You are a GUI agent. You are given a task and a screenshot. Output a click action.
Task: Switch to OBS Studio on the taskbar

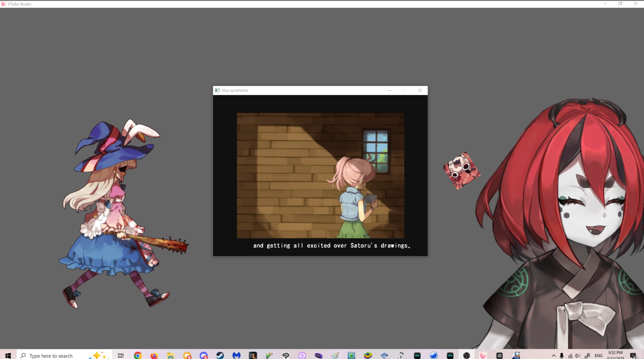pyautogui.click(x=466, y=355)
